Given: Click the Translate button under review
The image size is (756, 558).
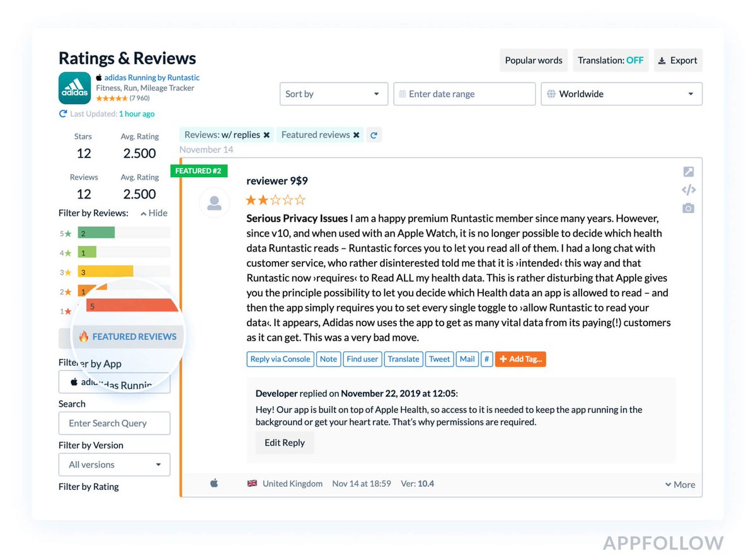Looking at the screenshot, I should pyautogui.click(x=403, y=359).
